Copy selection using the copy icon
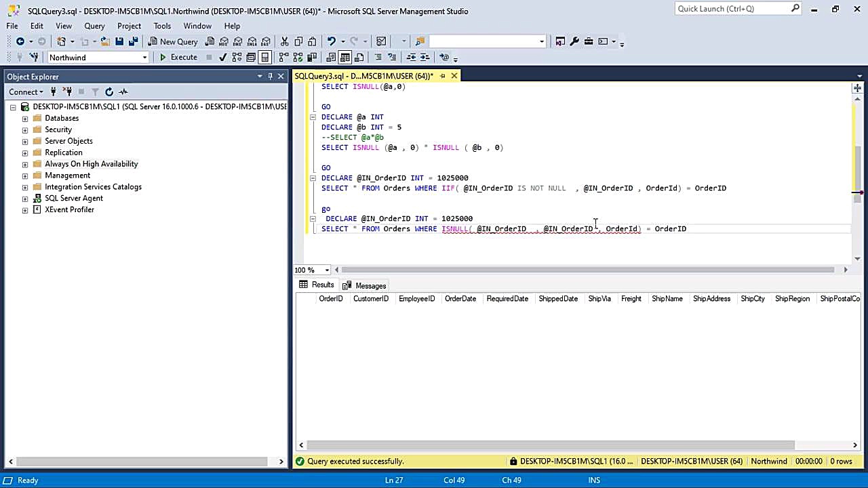 298,41
